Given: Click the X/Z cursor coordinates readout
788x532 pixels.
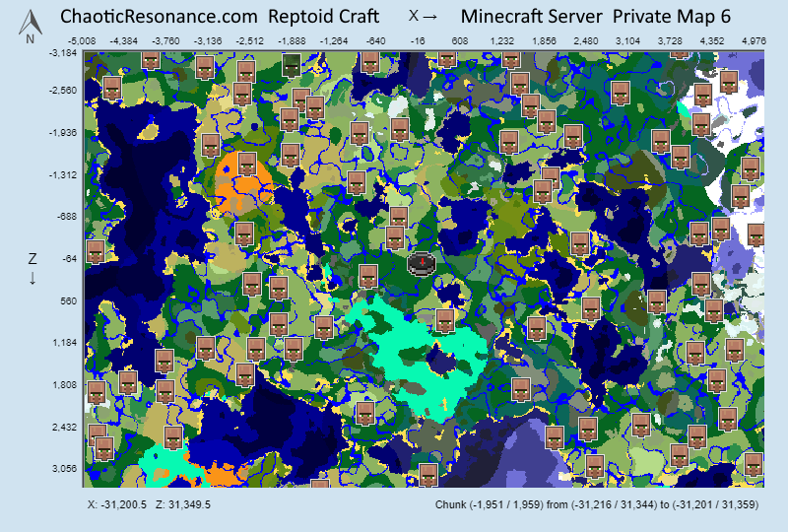Looking at the screenshot, I should pyautogui.click(x=149, y=504).
